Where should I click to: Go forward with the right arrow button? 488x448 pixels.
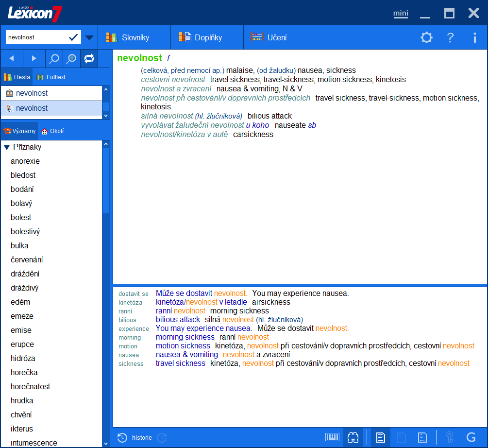click(34, 58)
